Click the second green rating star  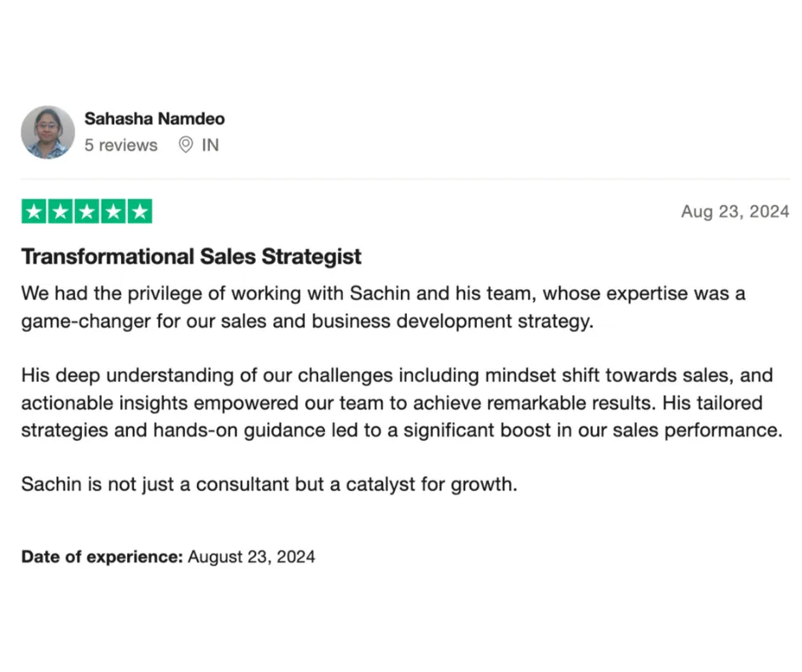(x=61, y=211)
